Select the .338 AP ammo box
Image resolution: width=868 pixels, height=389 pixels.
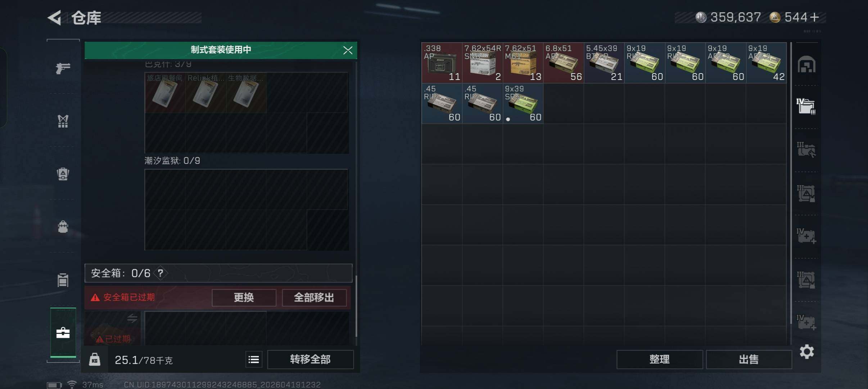click(x=442, y=63)
